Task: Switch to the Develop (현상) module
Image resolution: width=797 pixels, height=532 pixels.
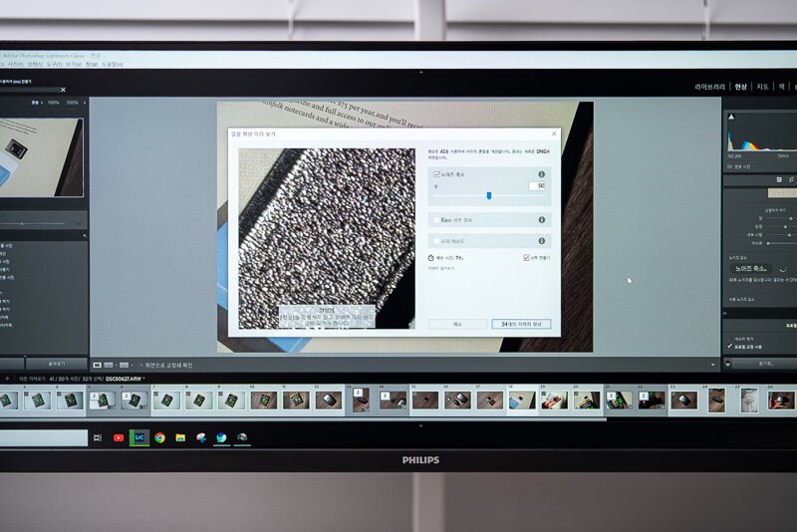Action: (x=740, y=87)
